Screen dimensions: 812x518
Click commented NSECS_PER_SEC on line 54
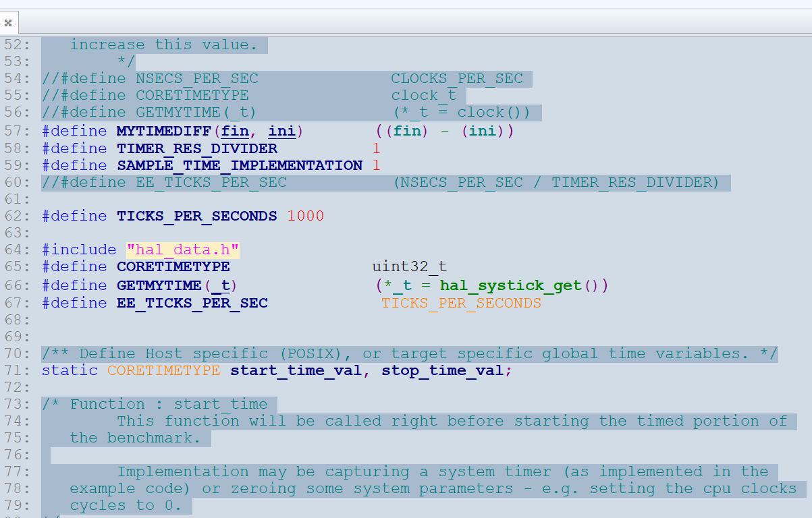pos(197,79)
